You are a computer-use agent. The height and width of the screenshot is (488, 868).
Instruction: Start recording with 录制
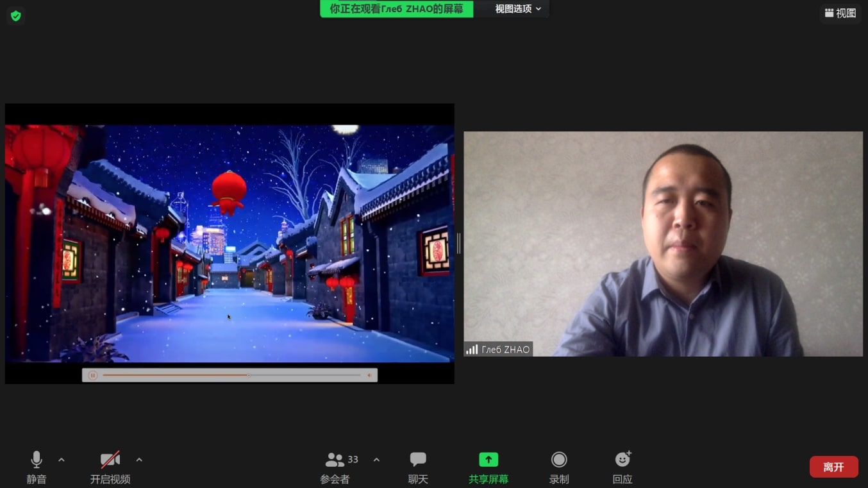point(559,467)
